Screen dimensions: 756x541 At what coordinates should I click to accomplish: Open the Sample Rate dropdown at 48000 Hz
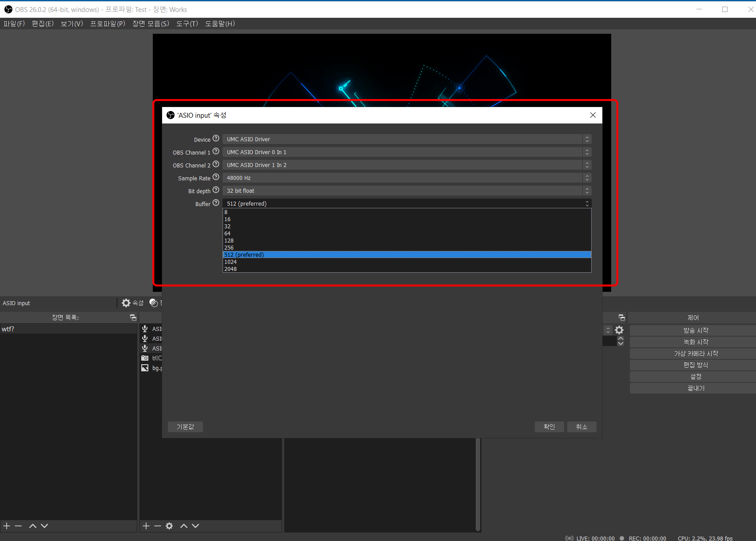coord(407,178)
